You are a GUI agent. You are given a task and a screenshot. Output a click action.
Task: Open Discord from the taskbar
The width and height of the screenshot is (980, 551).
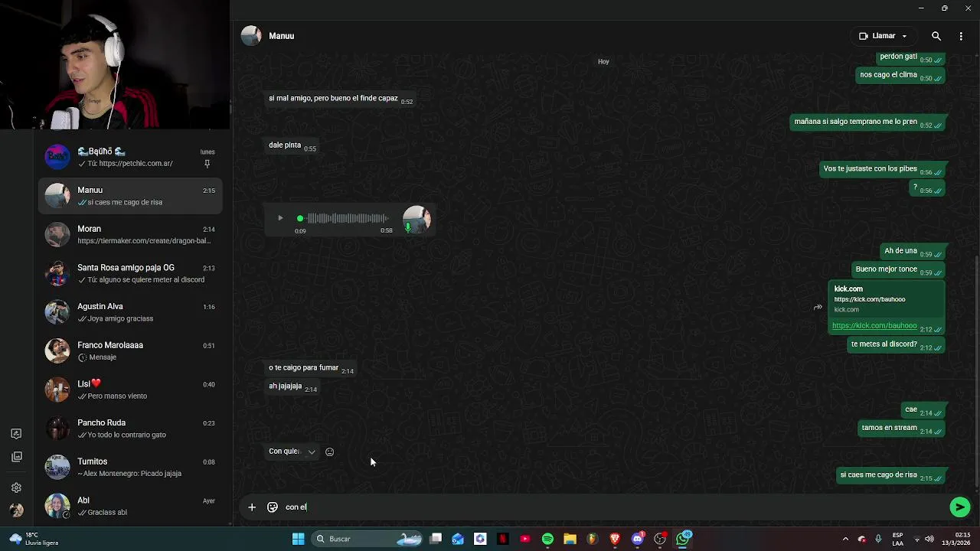tap(638, 539)
